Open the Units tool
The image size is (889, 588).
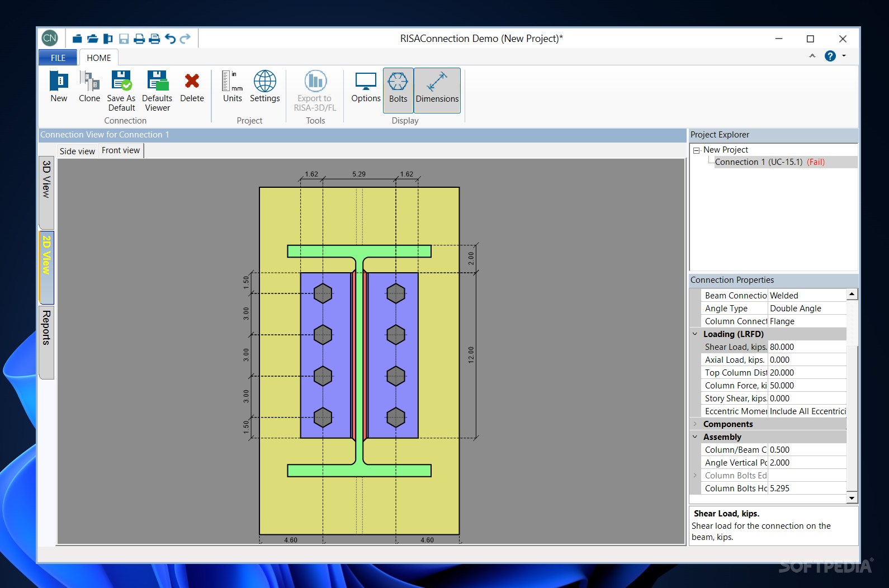233,87
